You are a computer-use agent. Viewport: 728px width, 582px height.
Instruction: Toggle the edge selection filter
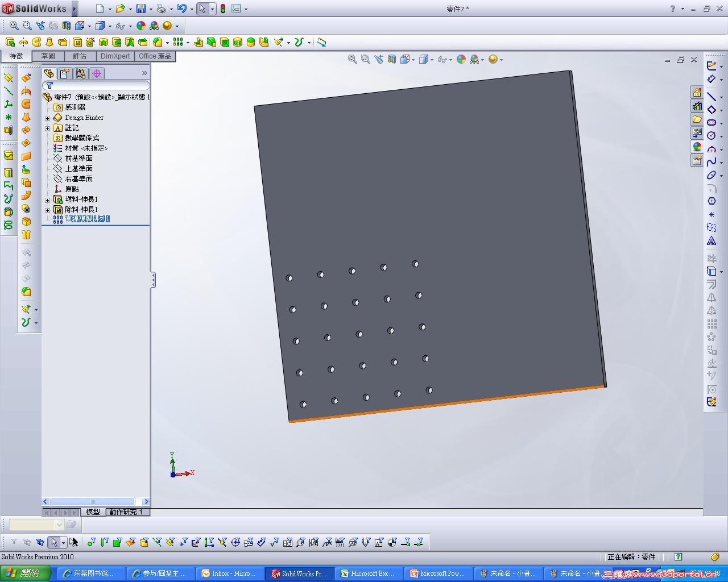[x=104, y=542]
